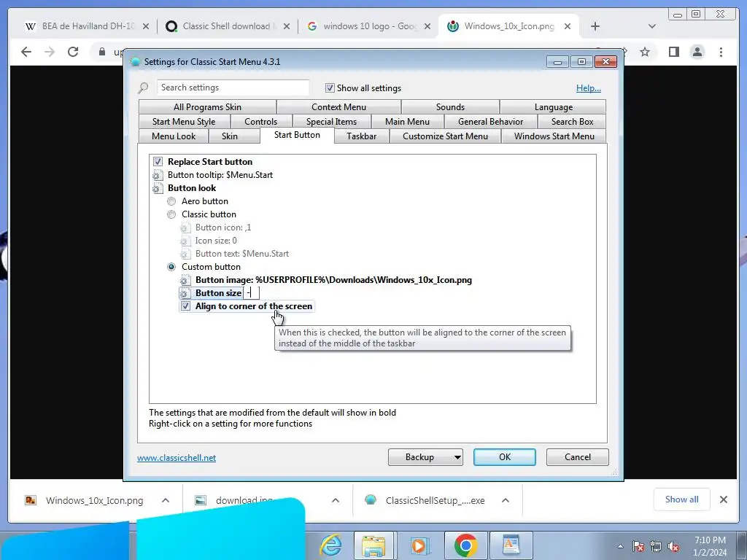This screenshot has width=747, height=560.
Task: Visit www.classicshell.net link
Action: [x=177, y=458]
